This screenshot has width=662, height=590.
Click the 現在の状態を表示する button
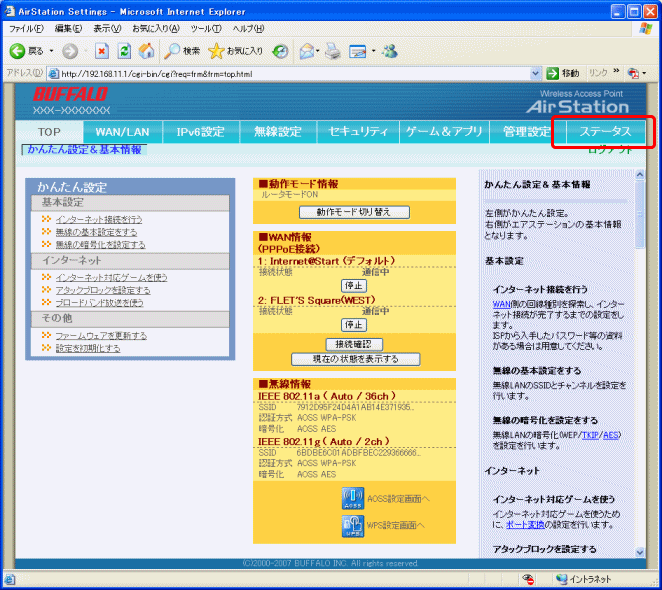355,359
